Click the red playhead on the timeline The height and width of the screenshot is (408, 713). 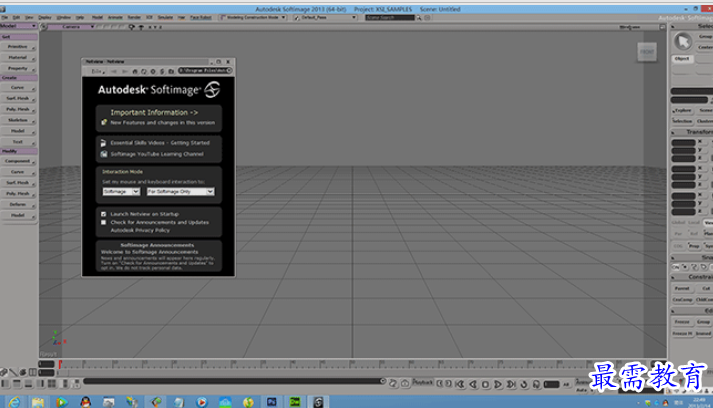point(60,364)
